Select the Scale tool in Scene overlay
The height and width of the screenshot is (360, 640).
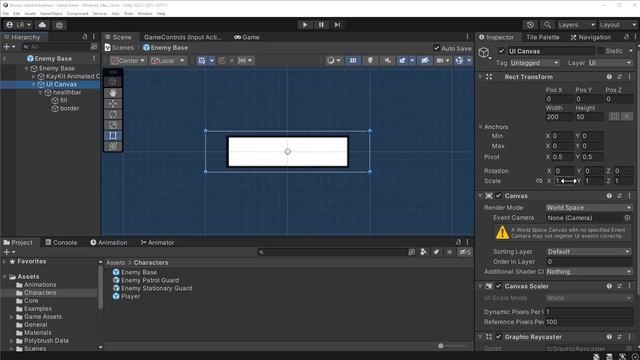[x=113, y=125]
